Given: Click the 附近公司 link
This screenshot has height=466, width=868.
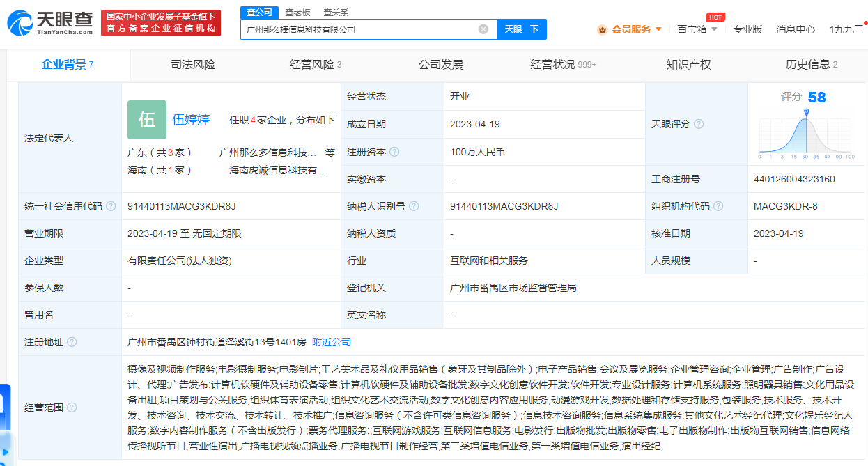Looking at the screenshot, I should 332,342.
